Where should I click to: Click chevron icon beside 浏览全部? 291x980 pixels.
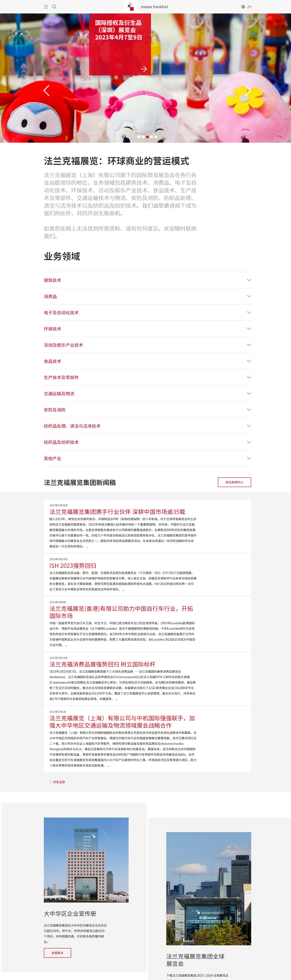coord(51,782)
